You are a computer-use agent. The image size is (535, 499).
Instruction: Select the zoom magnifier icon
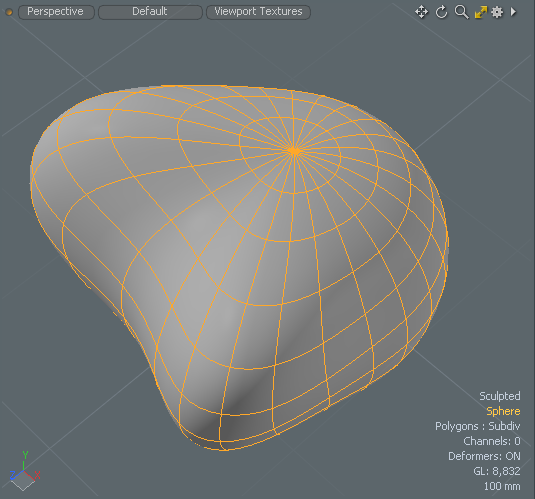click(x=461, y=12)
